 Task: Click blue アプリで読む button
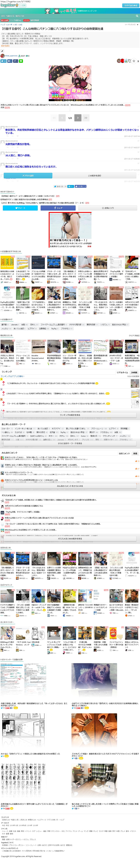(28, 176)
